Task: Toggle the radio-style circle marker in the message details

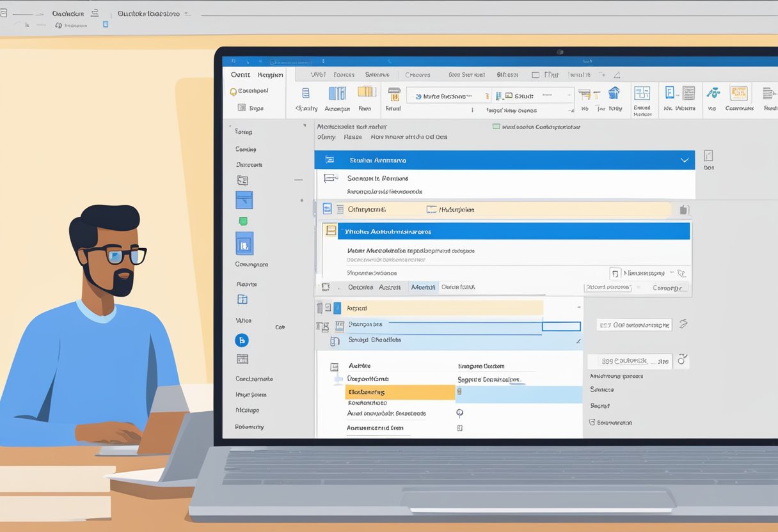Action: tap(459, 413)
